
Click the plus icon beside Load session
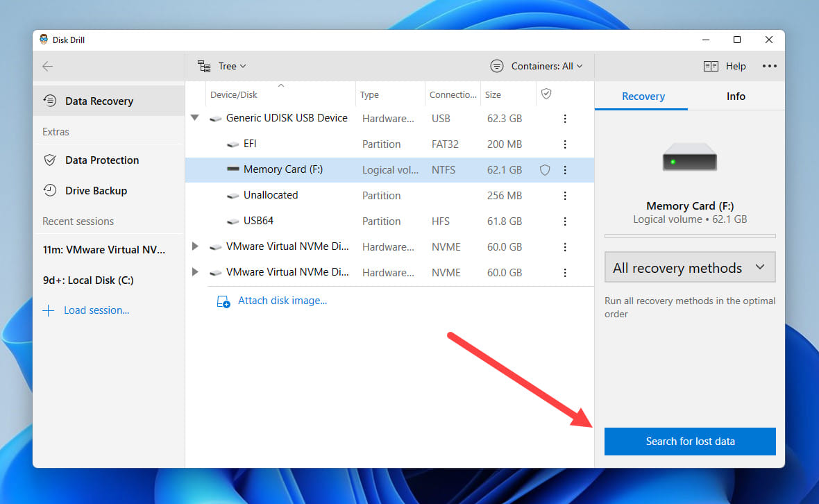pos(48,311)
